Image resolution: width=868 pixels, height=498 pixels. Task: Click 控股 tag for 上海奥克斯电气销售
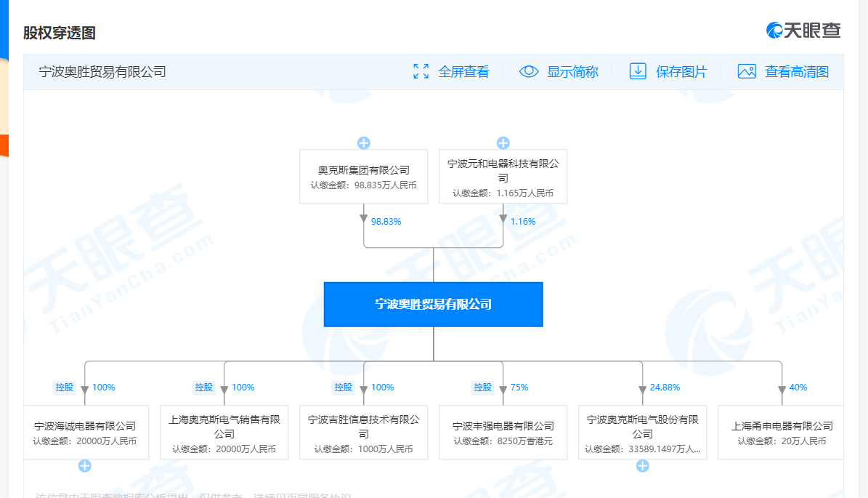[203, 387]
